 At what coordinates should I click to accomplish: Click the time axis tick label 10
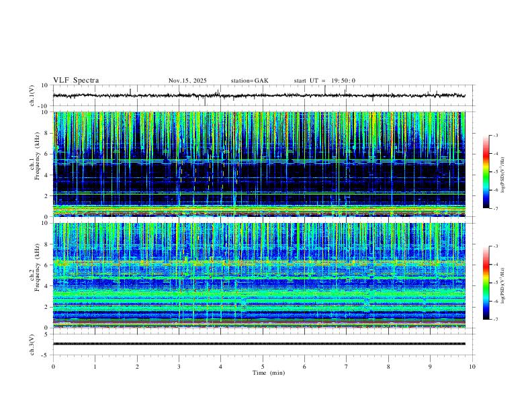pos(472,367)
